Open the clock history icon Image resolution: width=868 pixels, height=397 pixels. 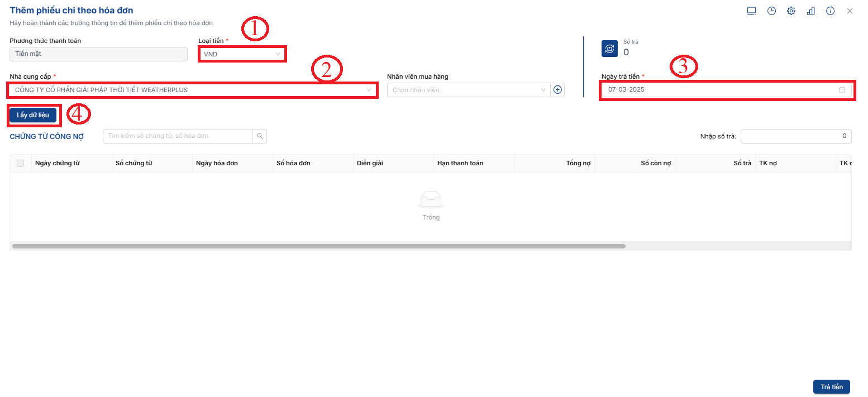coord(771,11)
